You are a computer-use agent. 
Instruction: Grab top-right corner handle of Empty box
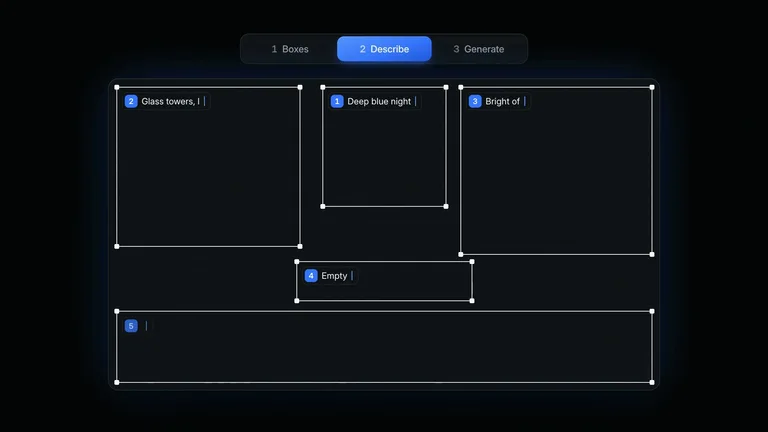click(x=472, y=262)
